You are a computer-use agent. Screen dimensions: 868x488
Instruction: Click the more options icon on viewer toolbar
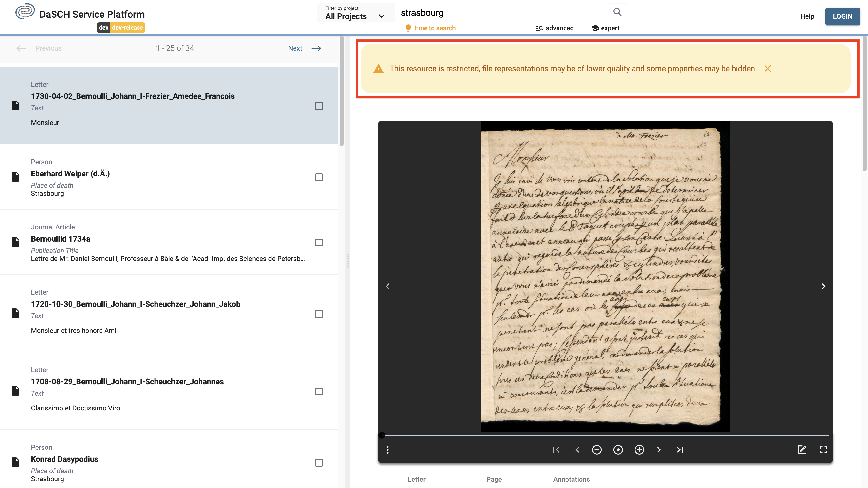tap(387, 450)
